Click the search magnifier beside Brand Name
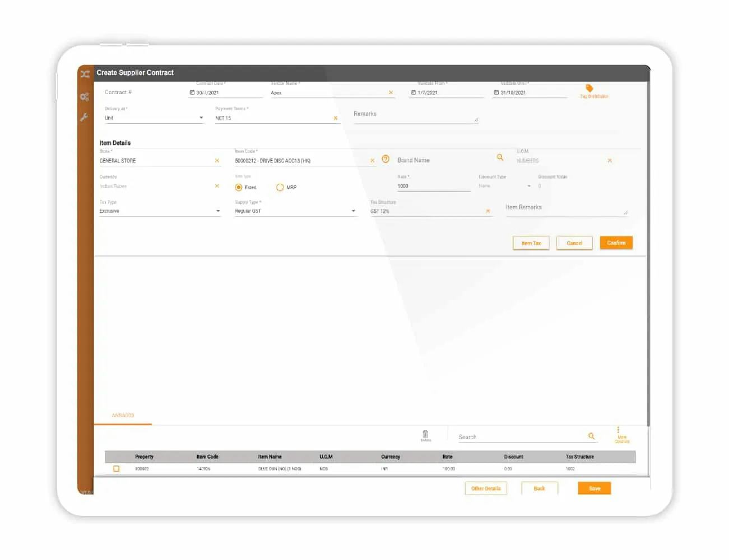 click(500, 157)
